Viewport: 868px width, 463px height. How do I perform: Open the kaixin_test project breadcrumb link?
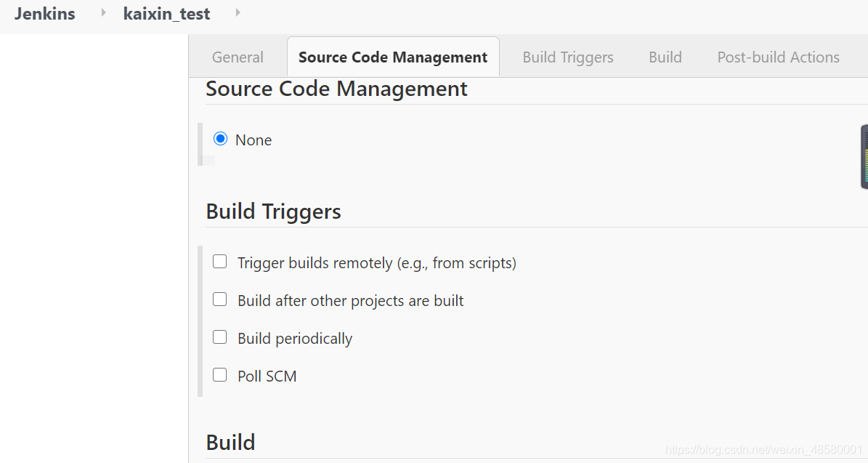coord(166,13)
